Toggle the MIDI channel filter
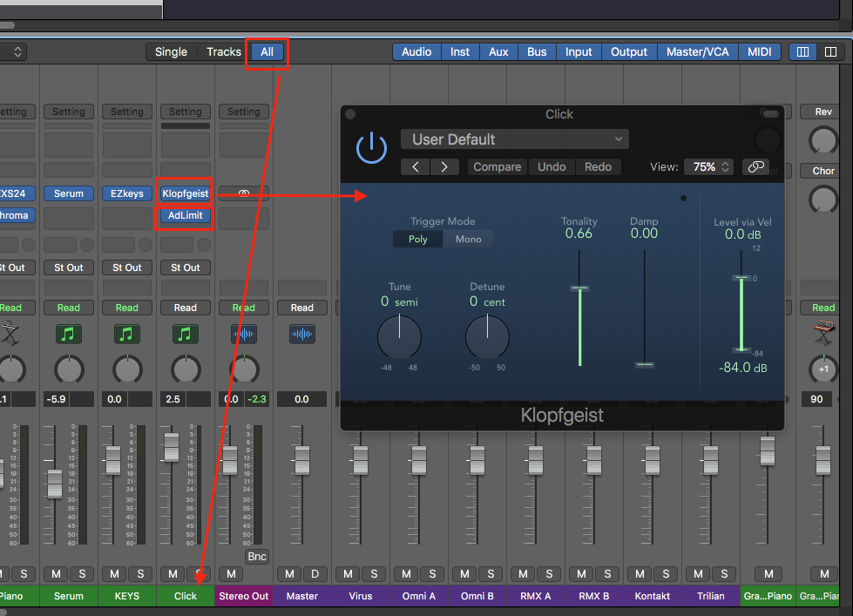This screenshot has height=616, width=853. (x=760, y=51)
